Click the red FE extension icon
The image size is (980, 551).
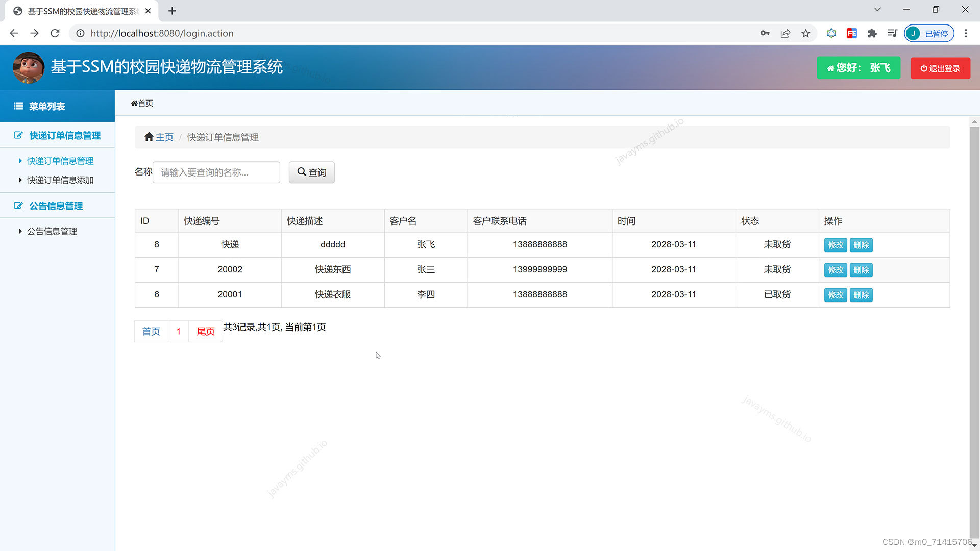click(x=851, y=33)
